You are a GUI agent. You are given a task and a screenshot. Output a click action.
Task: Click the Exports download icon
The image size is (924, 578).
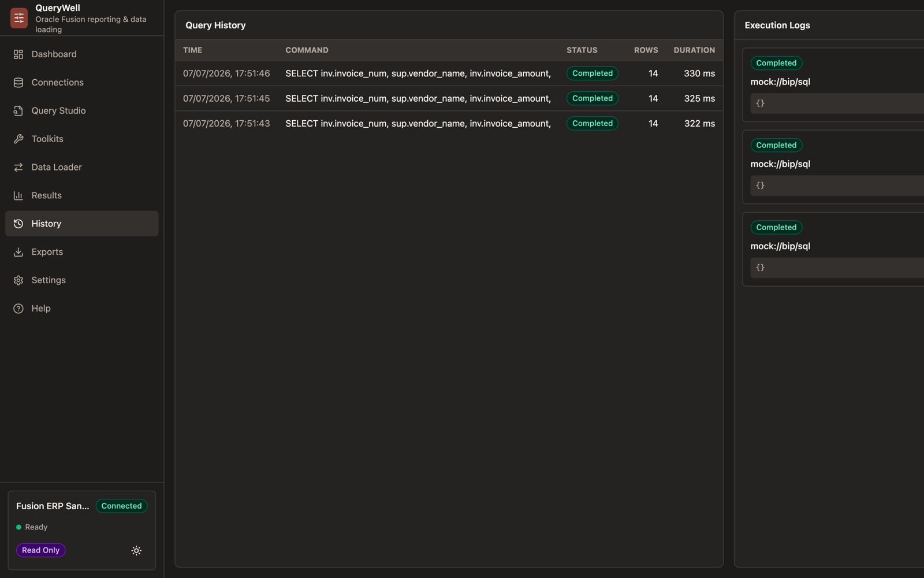(x=18, y=252)
